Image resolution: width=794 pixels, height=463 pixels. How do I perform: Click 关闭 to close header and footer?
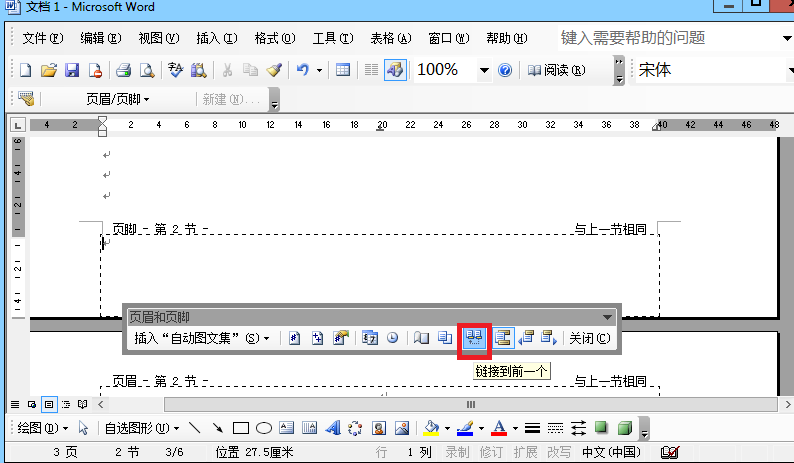(589, 338)
